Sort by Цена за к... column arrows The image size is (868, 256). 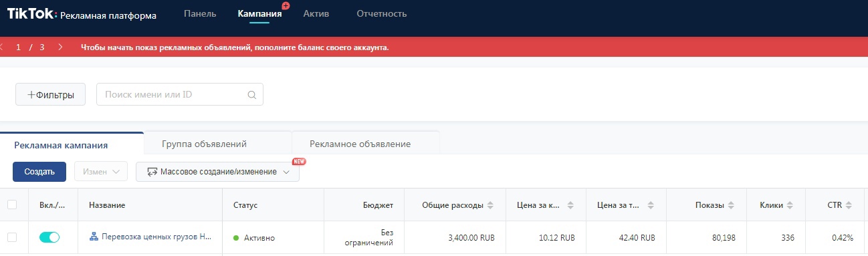coord(571,205)
